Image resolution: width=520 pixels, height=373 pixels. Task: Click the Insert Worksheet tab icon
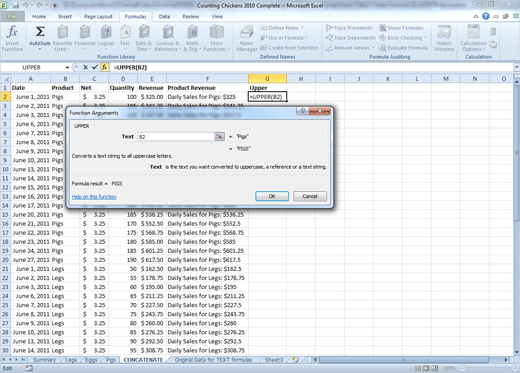point(295,360)
